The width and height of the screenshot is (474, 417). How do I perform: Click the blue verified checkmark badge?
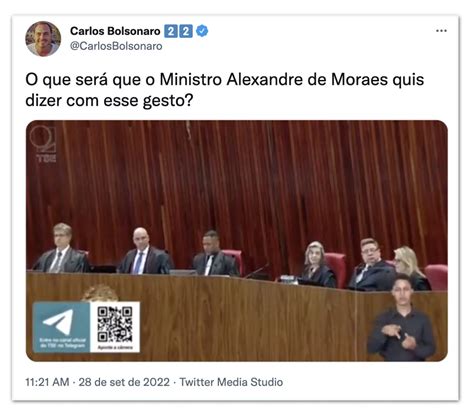[202, 31]
